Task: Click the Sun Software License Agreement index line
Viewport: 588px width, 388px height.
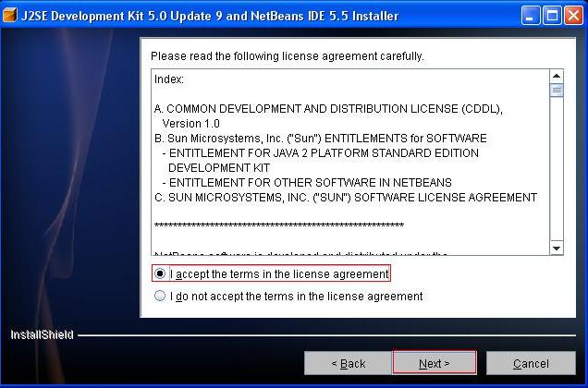Action: (346, 197)
